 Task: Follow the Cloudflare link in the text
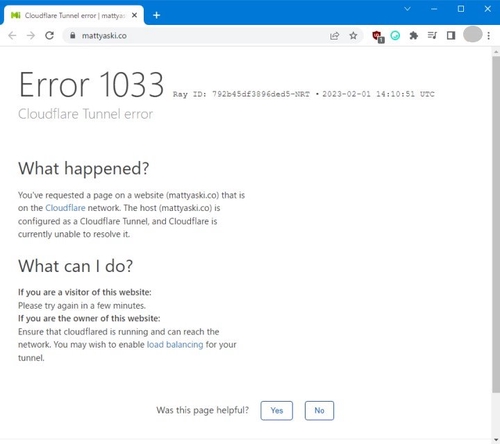(65, 208)
